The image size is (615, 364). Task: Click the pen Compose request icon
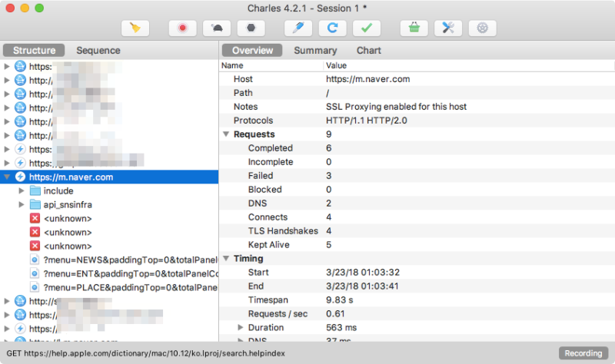[298, 28]
